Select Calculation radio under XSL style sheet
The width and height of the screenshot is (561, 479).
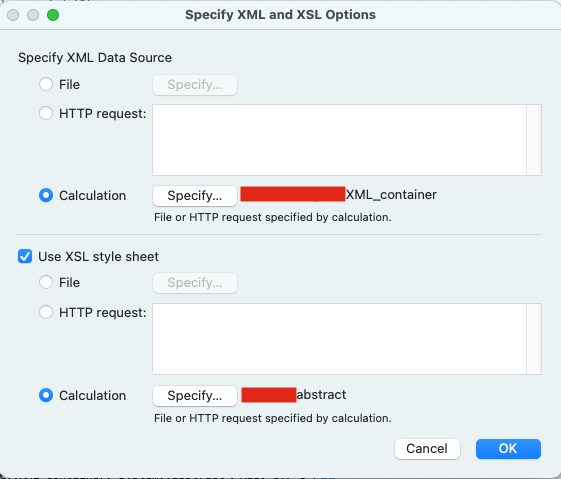(46, 395)
